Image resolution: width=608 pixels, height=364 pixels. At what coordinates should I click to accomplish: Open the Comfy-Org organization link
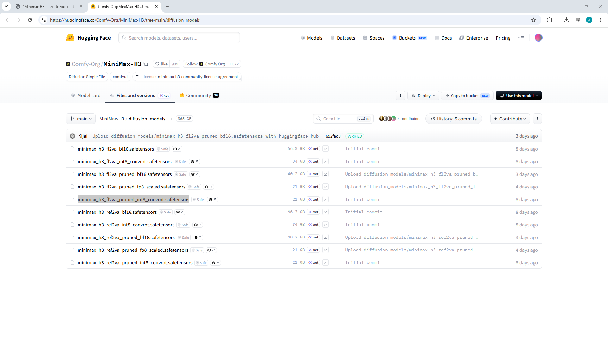[85, 64]
